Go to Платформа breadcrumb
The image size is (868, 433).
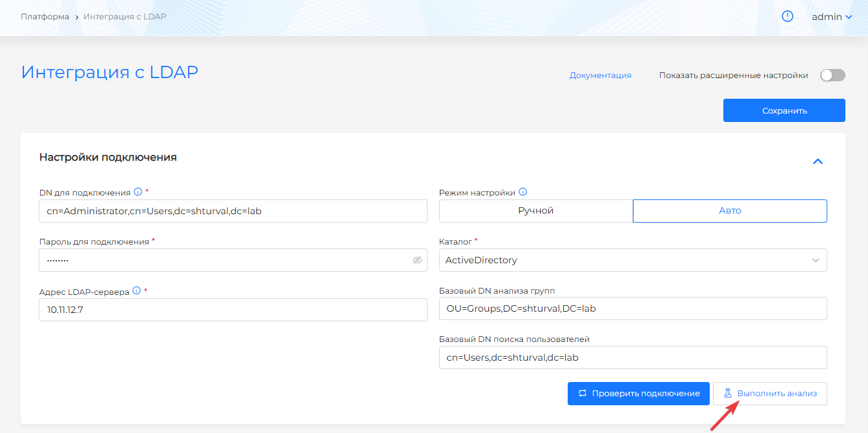click(x=45, y=17)
